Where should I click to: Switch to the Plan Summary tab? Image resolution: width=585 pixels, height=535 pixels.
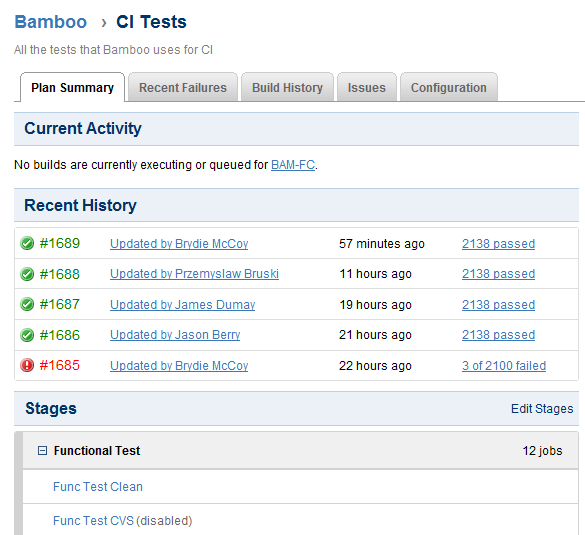[72, 88]
